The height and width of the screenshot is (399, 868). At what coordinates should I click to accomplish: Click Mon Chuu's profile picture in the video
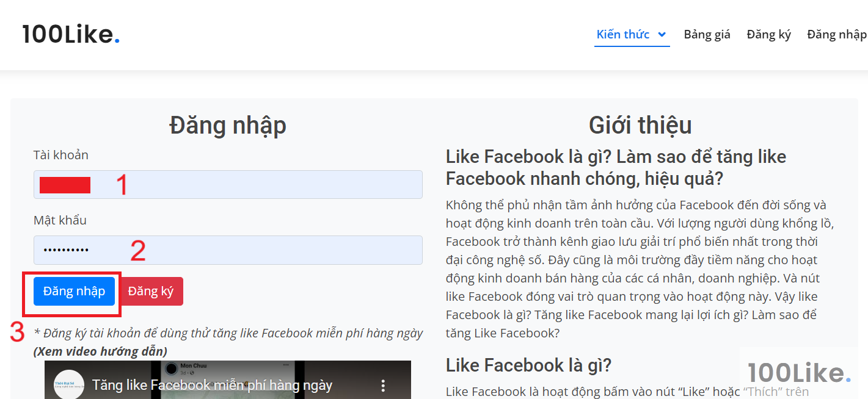click(x=171, y=368)
